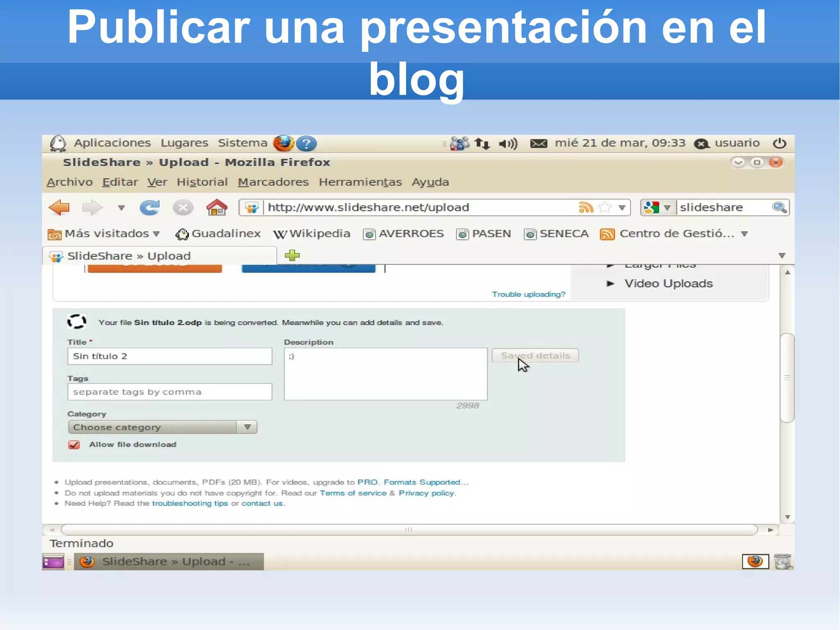The height and width of the screenshot is (630, 840).
Task: Open the Centro de Gestió feed bookmark
Action: point(673,234)
